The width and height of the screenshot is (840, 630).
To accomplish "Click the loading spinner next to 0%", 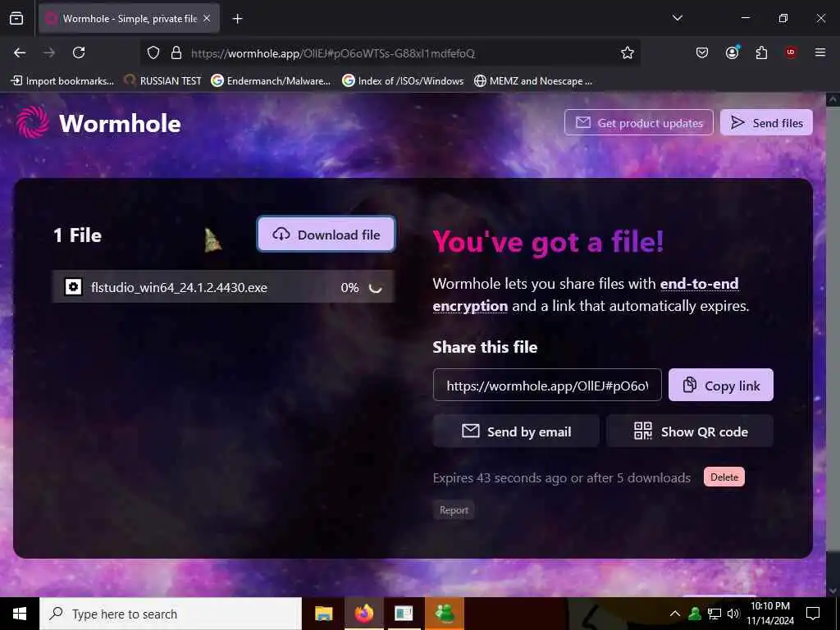I will [x=376, y=288].
